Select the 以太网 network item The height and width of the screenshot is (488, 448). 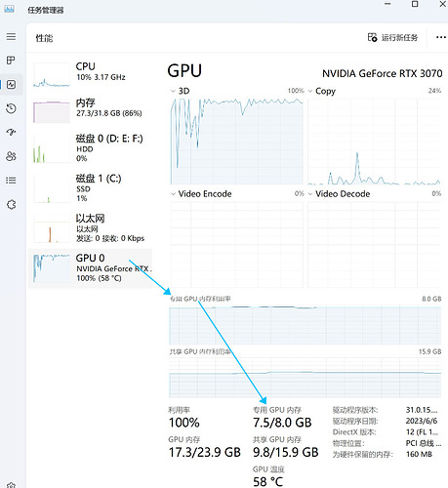pyautogui.click(x=90, y=227)
